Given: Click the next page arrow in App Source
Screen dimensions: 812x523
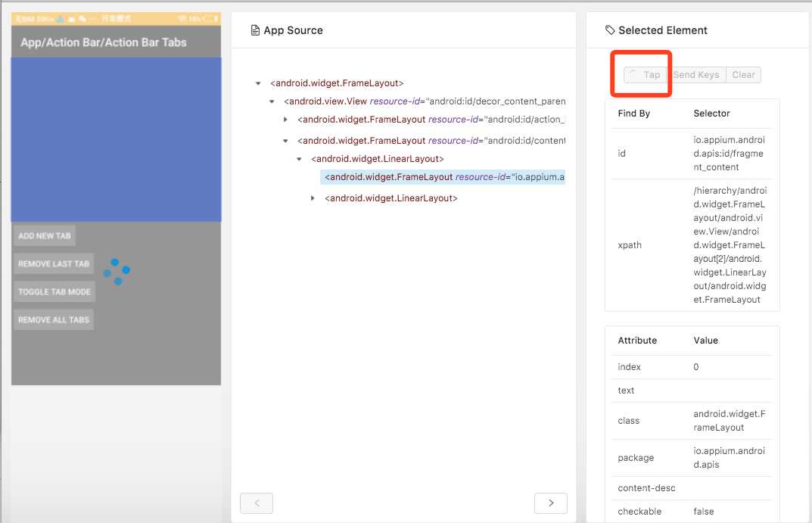Looking at the screenshot, I should (550, 503).
